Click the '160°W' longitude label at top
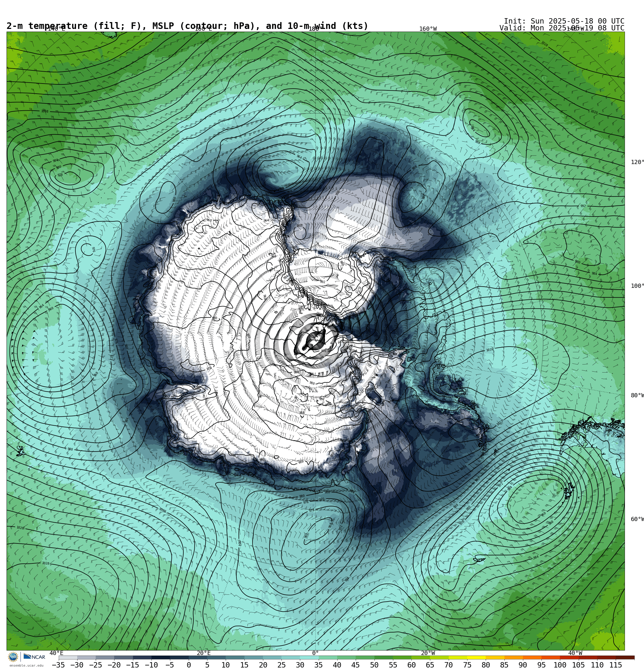Image resolution: width=644 pixels, height=669 pixels. pos(428,29)
